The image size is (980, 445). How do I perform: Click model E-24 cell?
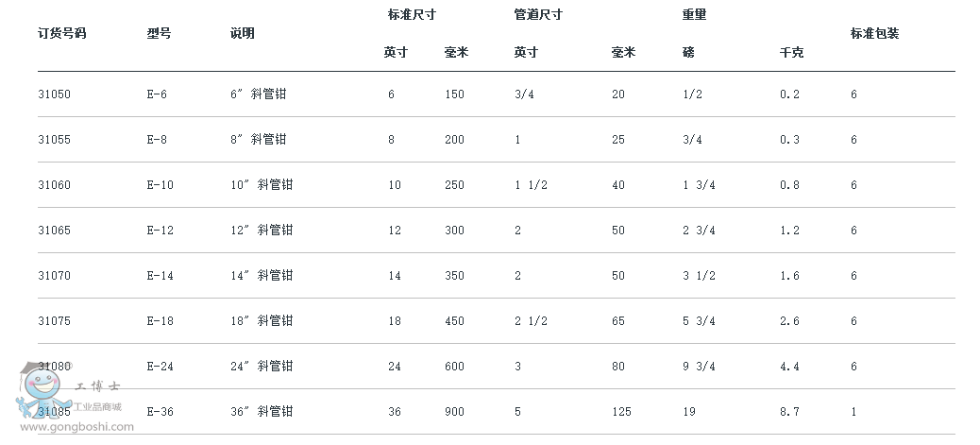[x=160, y=367]
